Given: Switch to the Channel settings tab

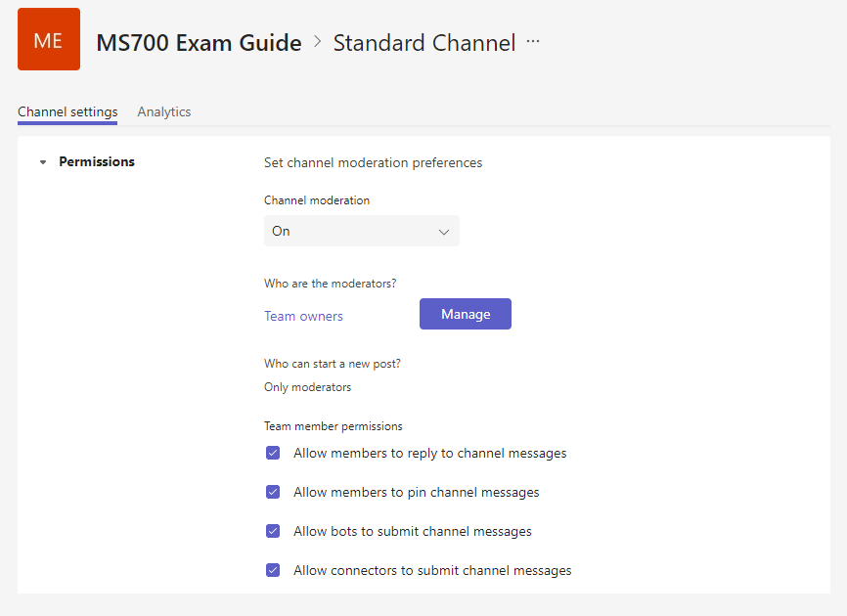Looking at the screenshot, I should coord(67,111).
